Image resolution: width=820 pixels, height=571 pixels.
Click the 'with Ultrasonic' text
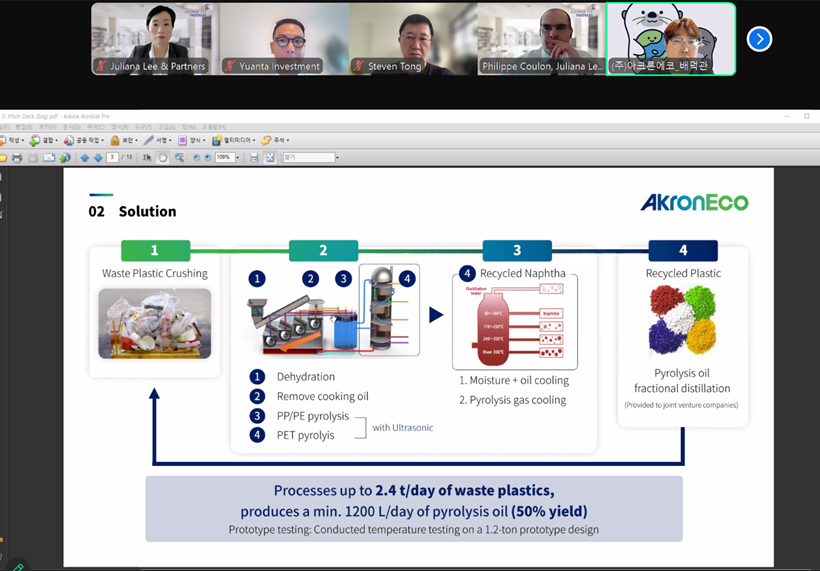coord(403,428)
